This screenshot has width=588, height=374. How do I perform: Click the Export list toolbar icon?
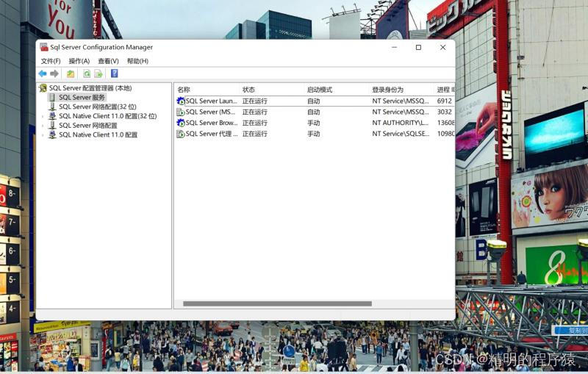98,73
